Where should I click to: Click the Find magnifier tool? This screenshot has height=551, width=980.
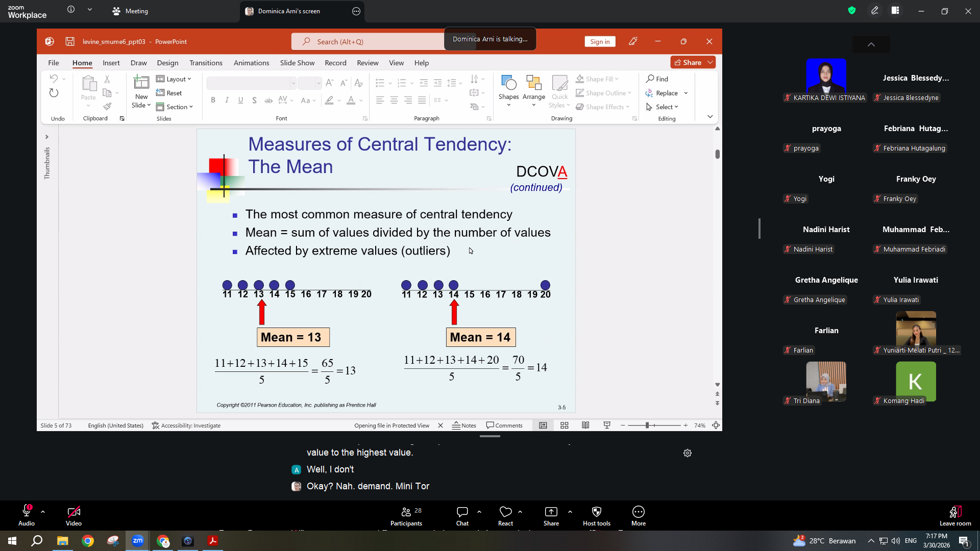pos(657,79)
